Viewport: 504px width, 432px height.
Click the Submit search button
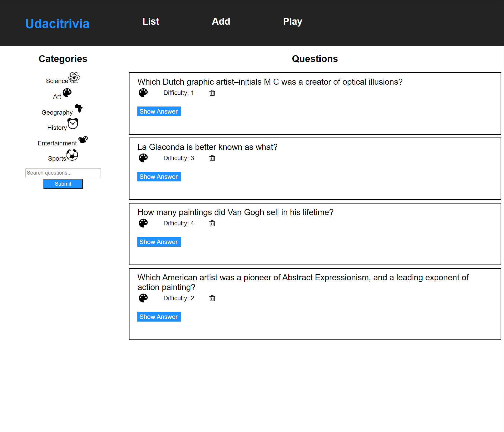(63, 184)
